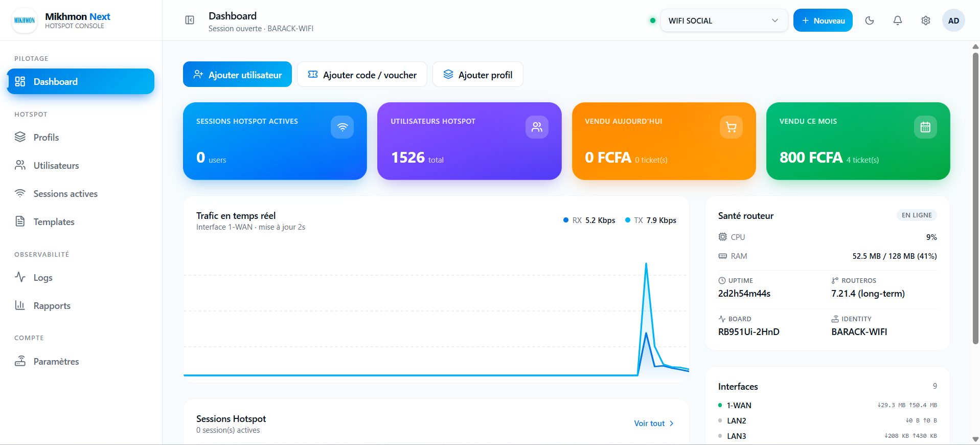Click the Nouveau button
The width and height of the screenshot is (980, 445).
(823, 20)
